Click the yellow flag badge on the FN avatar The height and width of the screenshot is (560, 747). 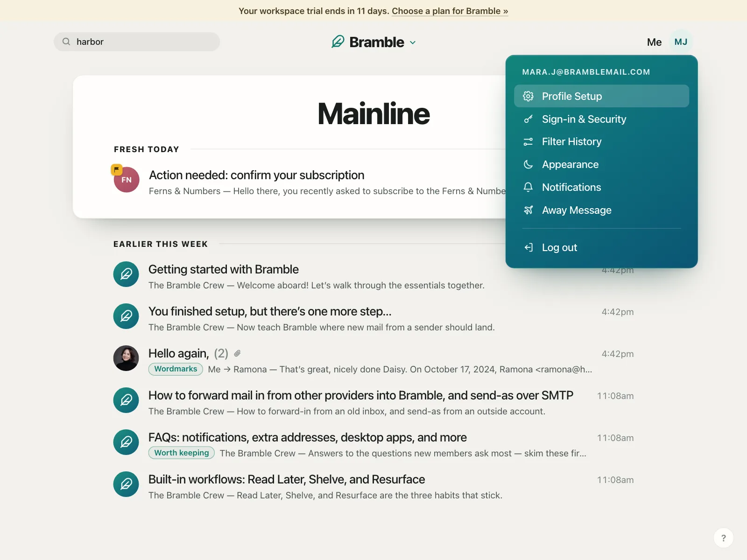click(116, 169)
